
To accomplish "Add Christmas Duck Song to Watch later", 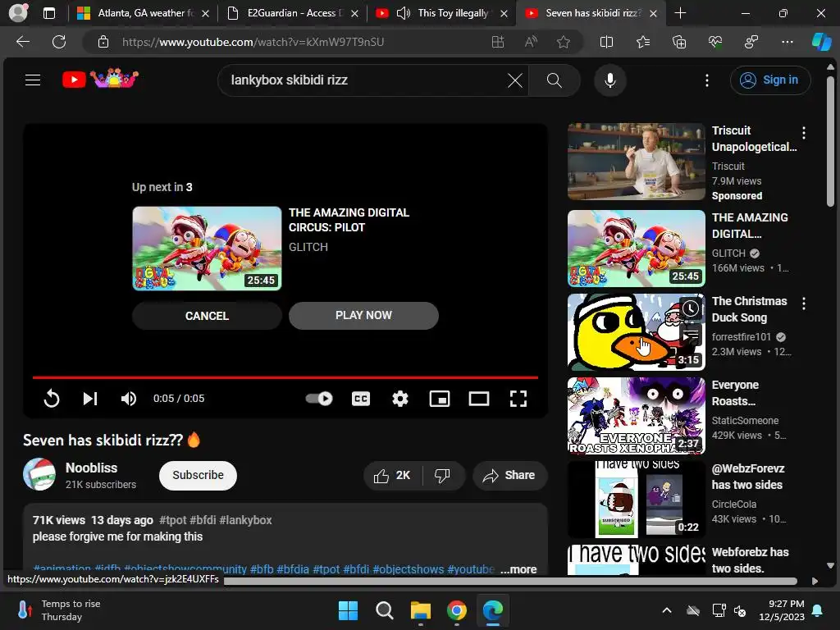I will point(691,308).
